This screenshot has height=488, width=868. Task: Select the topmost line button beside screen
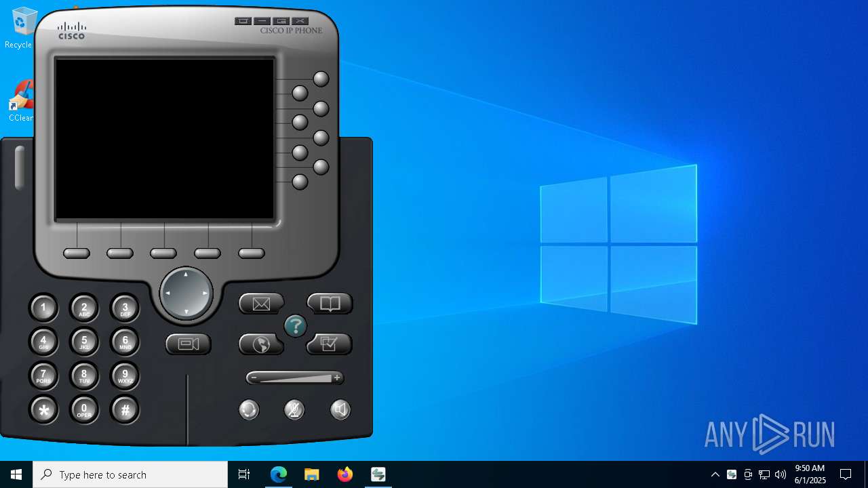[x=321, y=79]
